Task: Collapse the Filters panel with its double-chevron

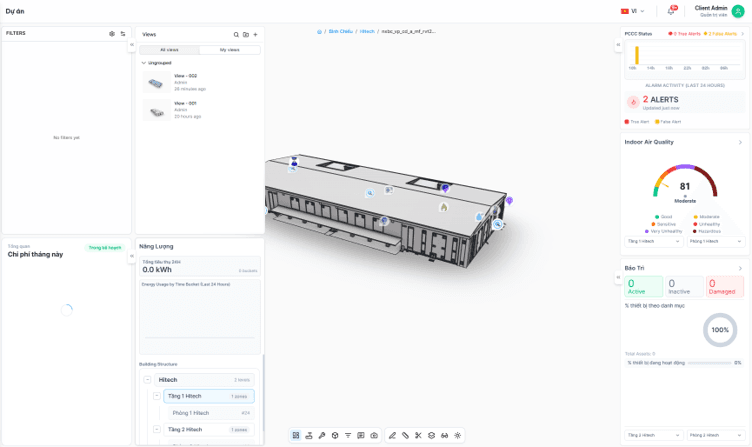Action: point(132,44)
